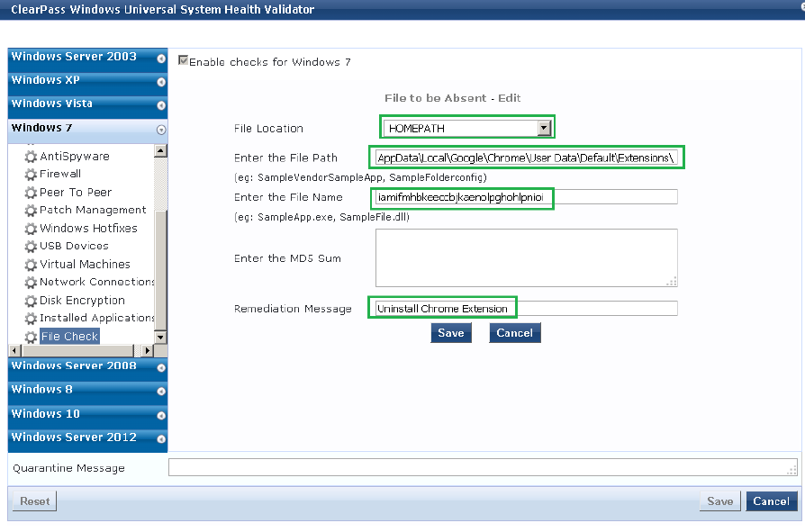Image resolution: width=805 pixels, height=532 pixels.
Task: Click into the Remediation Message field
Action: click(x=527, y=309)
